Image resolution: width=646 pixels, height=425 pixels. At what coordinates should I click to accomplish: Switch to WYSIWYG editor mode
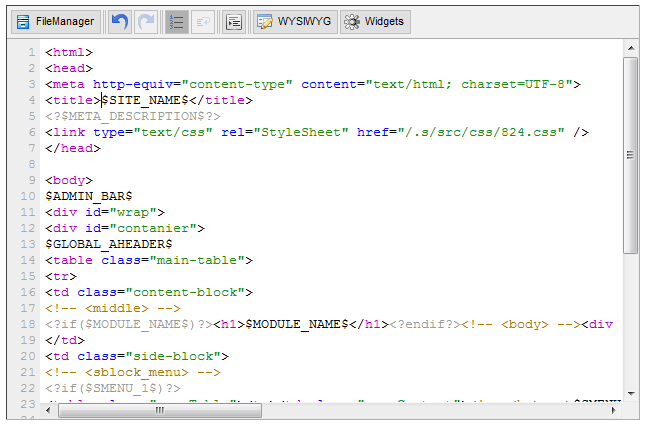click(294, 21)
